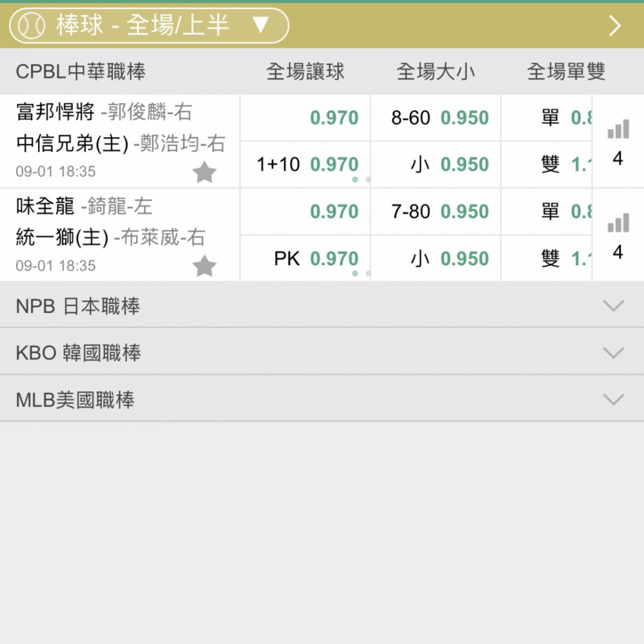Click 全場單雙 column header
The width and height of the screenshot is (644, 644).
point(566,71)
